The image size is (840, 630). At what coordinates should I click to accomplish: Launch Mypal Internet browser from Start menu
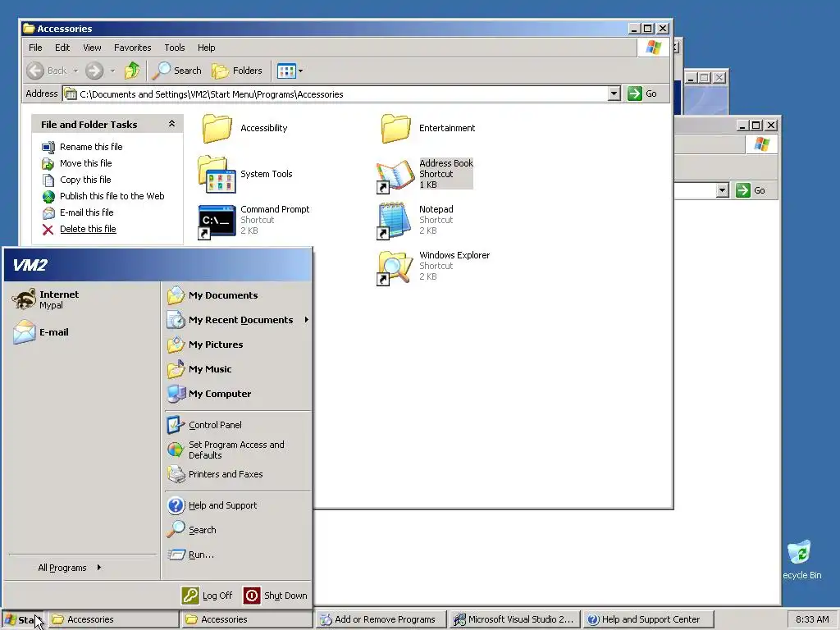82,299
